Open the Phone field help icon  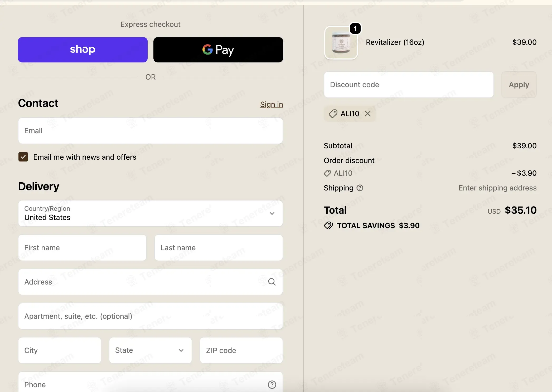(x=272, y=385)
